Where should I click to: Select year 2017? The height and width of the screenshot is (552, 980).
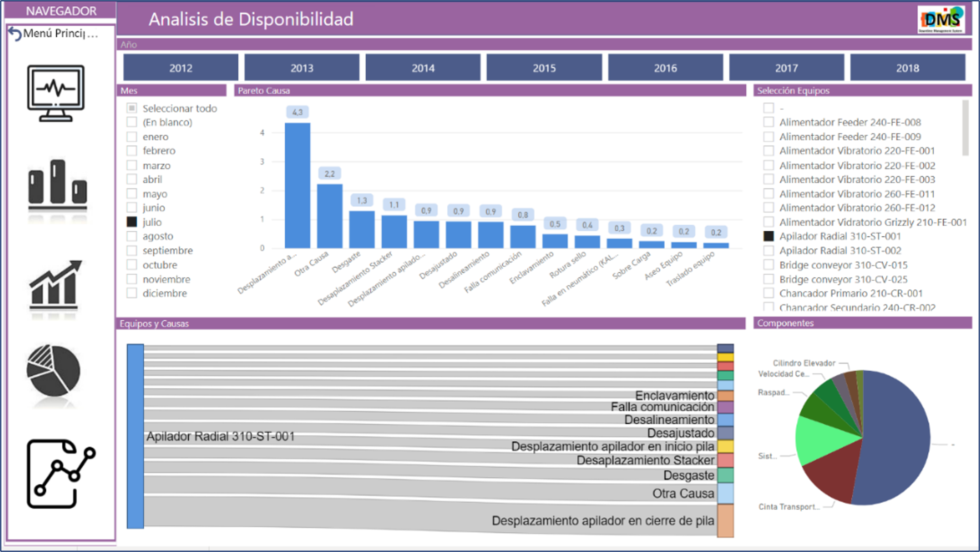[786, 68]
